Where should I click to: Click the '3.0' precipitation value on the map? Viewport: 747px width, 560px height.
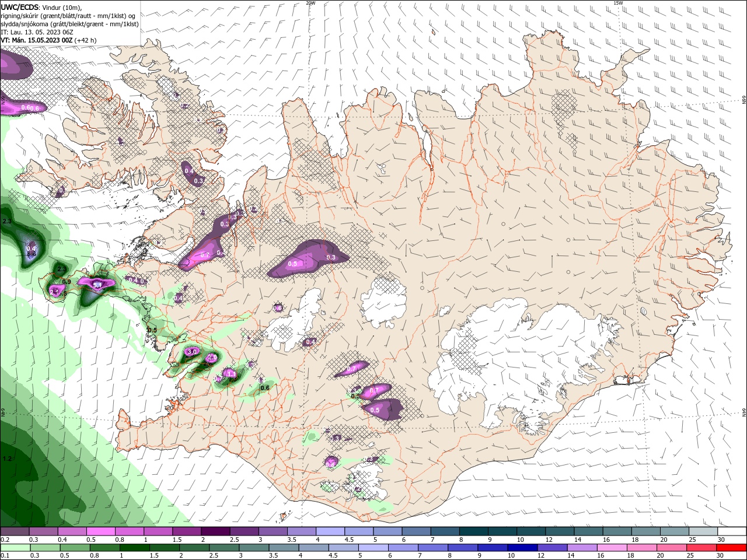pyautogui.click(x=192, y=351)
